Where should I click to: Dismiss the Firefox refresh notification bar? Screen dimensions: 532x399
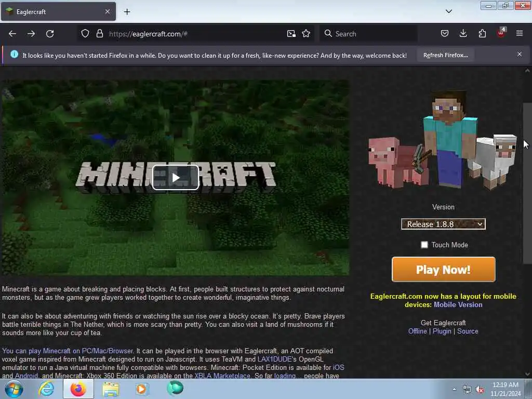[x=520, y=54]
